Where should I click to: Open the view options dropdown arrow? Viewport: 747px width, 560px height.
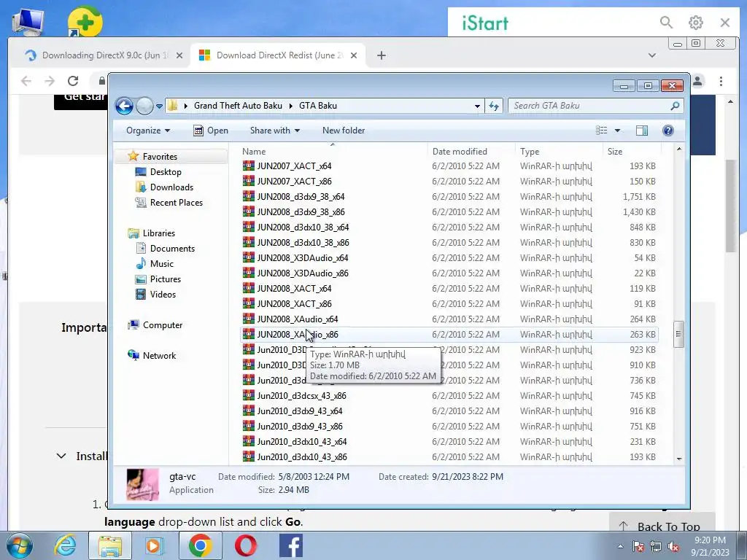(x=617, y=131)
